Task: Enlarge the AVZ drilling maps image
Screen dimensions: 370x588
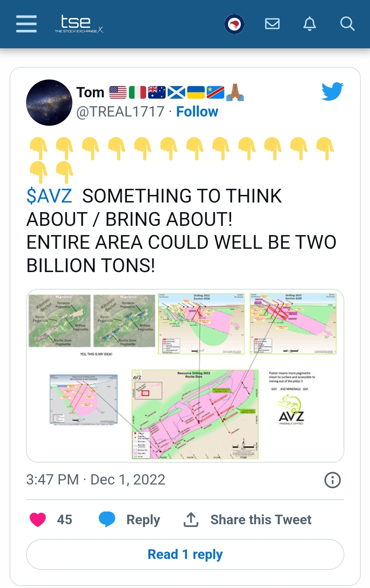Action: pyautogui.click(x=185, y=376)
